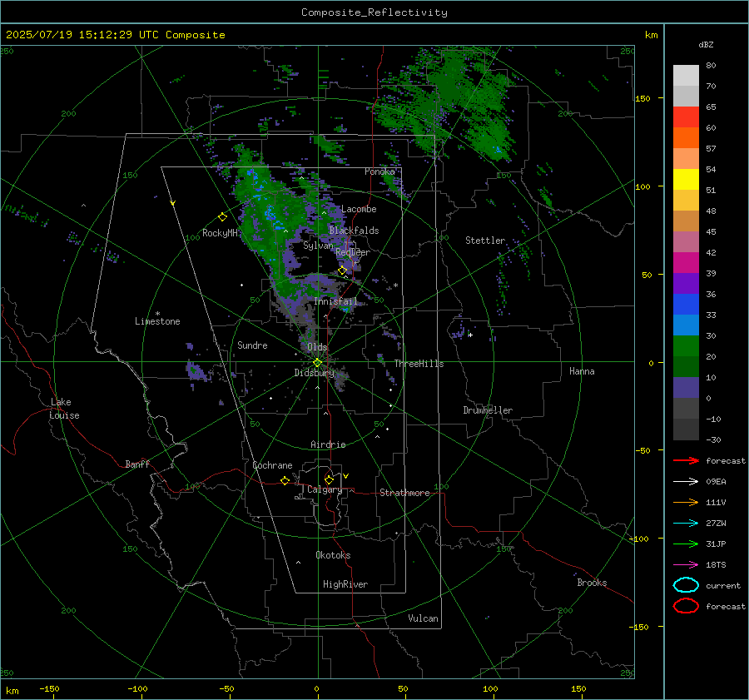Click the asterisk marker above Limestone
The height and width of the screenshot is (700, 749).
[x=157, y=314]
